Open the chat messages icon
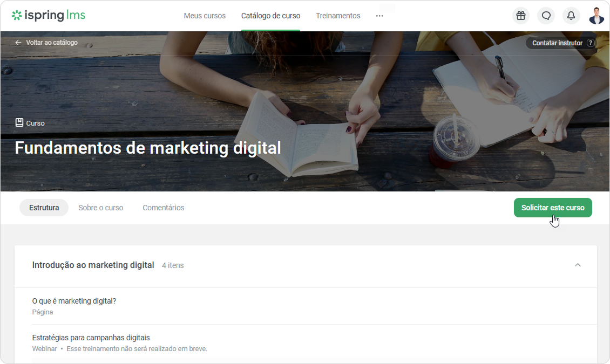 (x=546, y=16)
